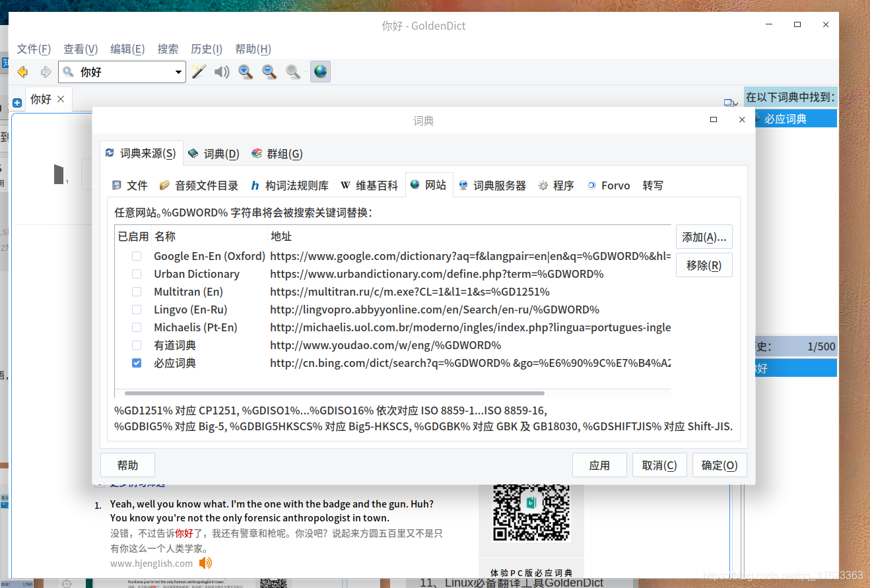Click the www.hjenglish.com link
Image resolution: width=870 pixels, height=588 pixels.
[x=152, y=564]
